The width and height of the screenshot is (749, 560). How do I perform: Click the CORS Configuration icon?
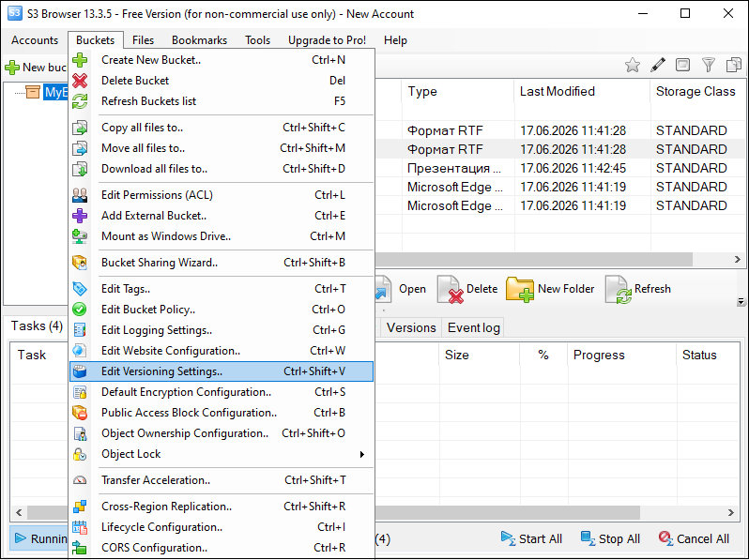pyautogui.click(x=80, y=548)
